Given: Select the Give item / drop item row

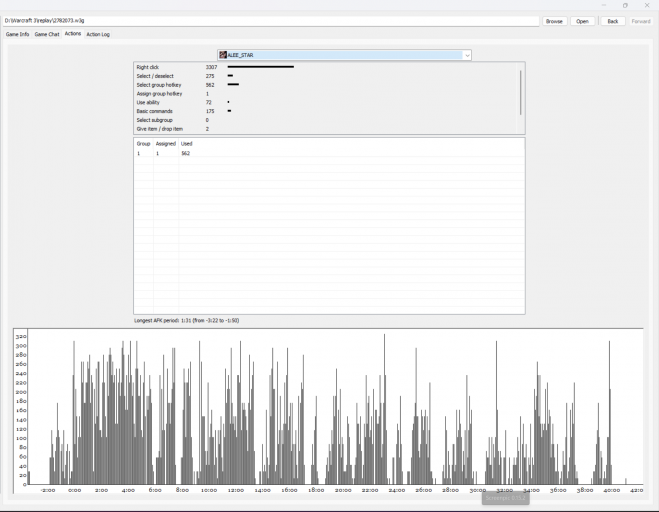Looking at the screenshot, I should point(326,129).
